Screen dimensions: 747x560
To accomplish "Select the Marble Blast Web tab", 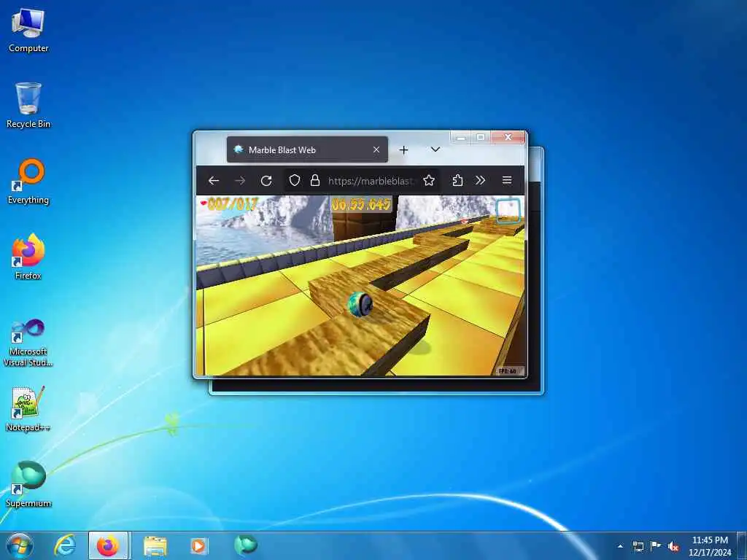I will click(307, 149).
